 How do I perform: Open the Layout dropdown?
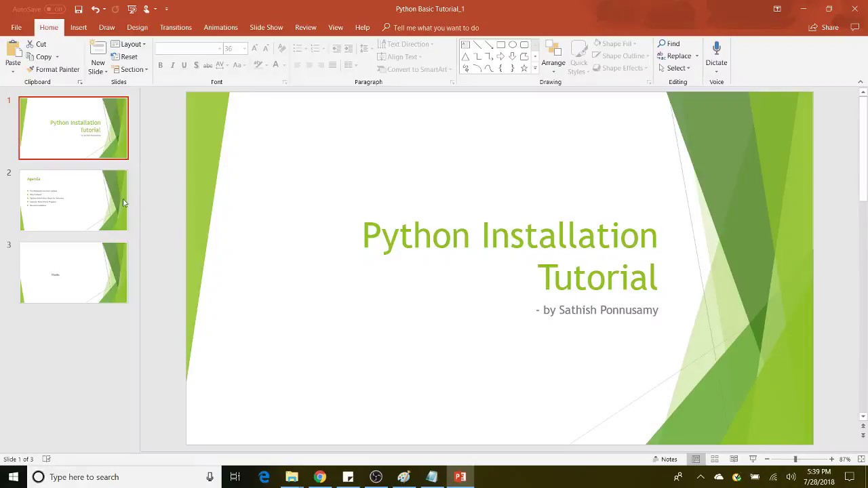(x=128, y=44)
